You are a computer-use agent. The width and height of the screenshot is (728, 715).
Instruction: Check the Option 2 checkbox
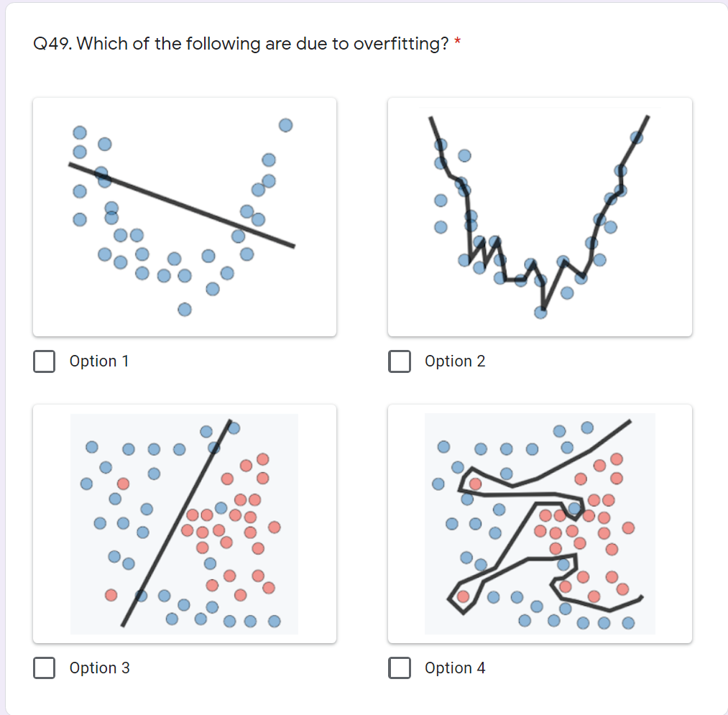click(400, 361)
